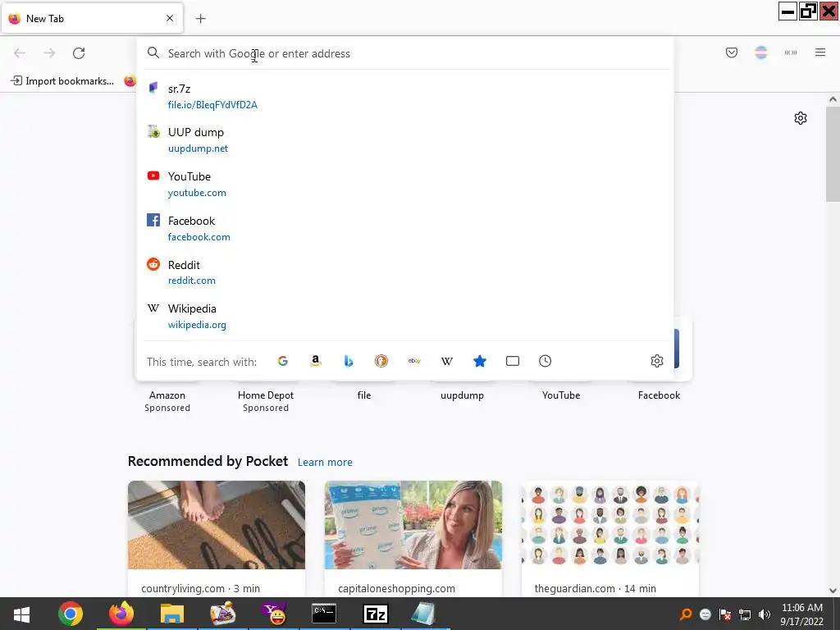
Task: Open 7-Zip from the taskbar
Action: click(375, 614)
